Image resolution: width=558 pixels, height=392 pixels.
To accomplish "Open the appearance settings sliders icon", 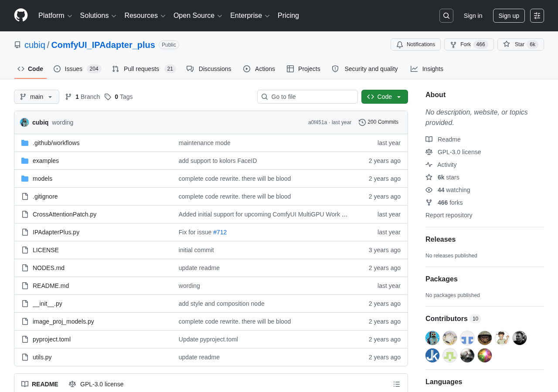I will [x=537, y=16].
